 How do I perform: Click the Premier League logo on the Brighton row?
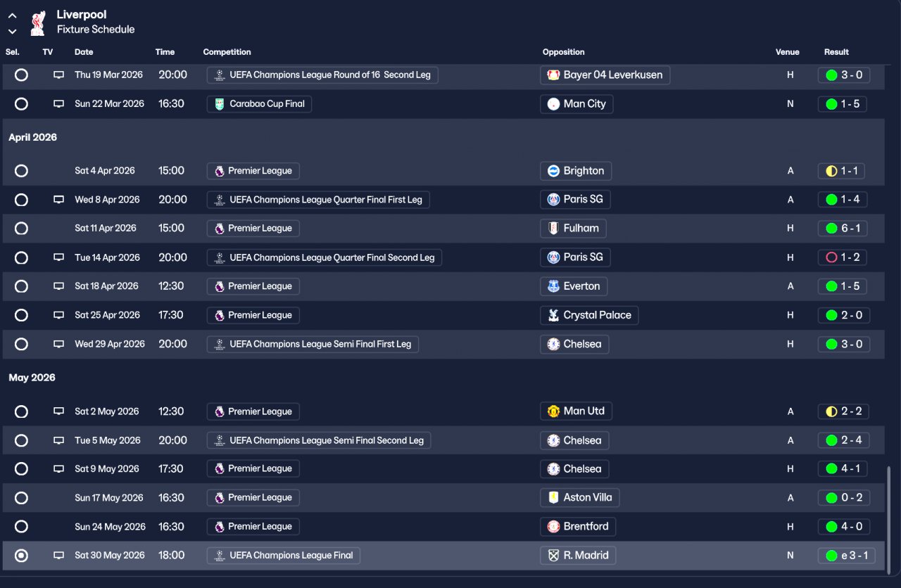(x=220, y=171)
